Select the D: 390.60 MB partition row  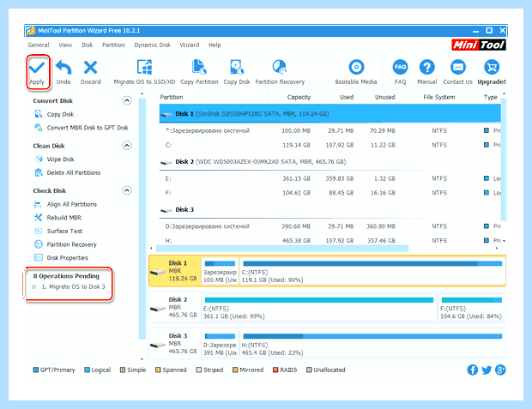329,226
